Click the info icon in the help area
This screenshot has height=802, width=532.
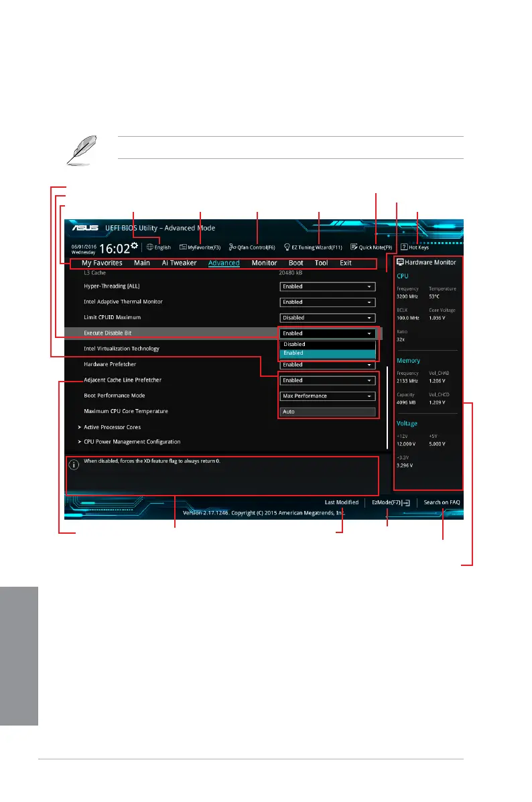coord(74,465)
